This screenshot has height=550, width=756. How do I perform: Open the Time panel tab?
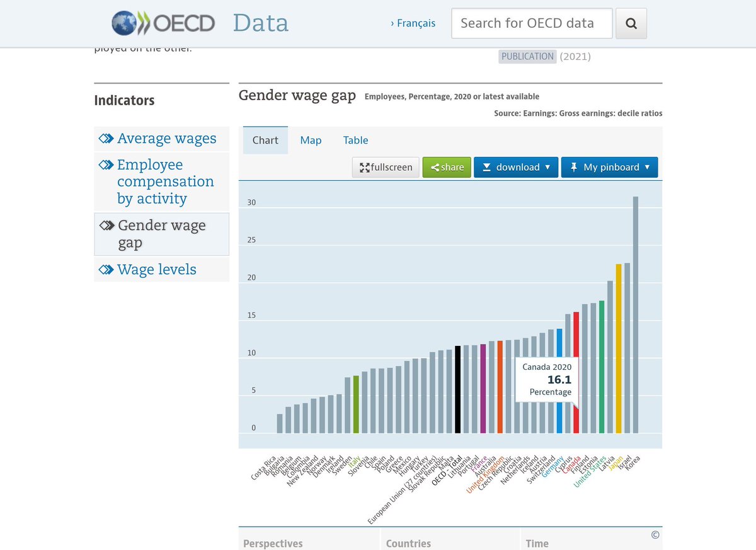(592, 541)
